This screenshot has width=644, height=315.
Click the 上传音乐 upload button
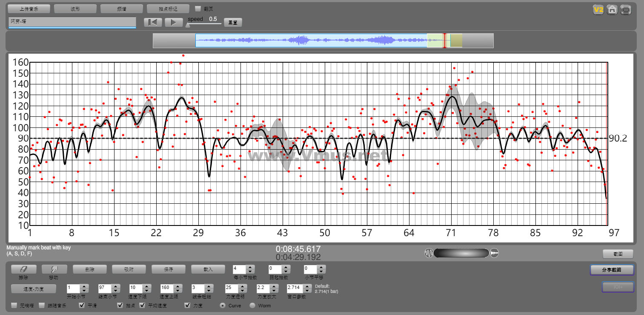pyautogui.click(x=29, y=9)
